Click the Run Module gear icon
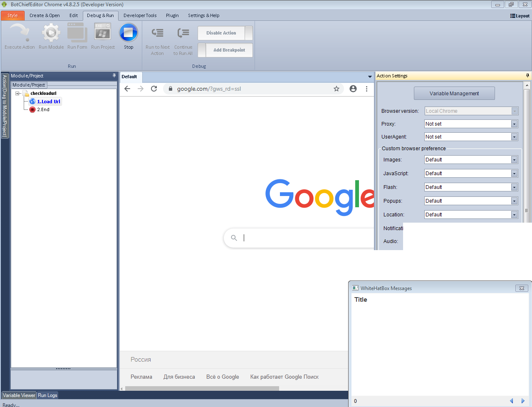 [x=51, y=33]
